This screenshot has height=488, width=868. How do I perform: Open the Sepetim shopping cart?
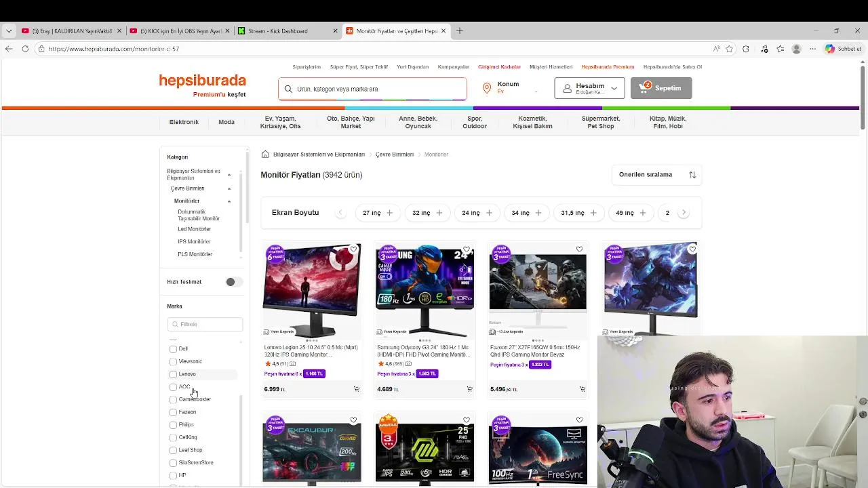[661, 88]
